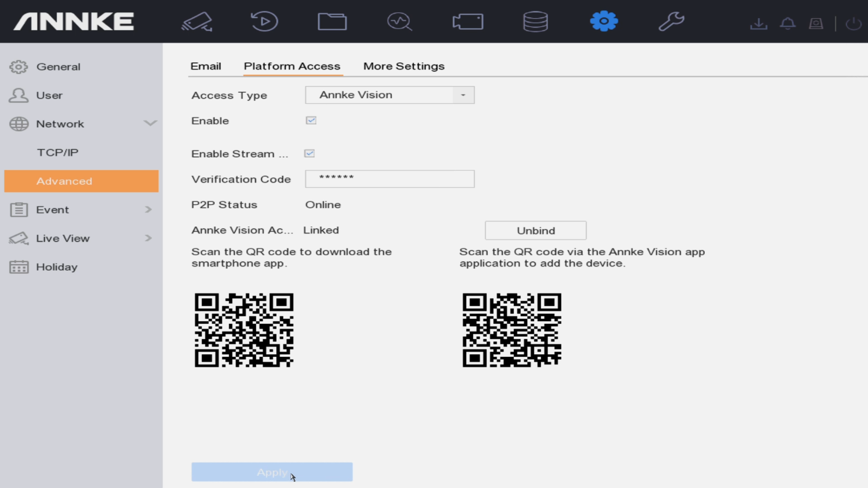The height and width of the screenshot is (488, 868).
Task: Uncheck the Enable checkbox
Action: [311, 120]
